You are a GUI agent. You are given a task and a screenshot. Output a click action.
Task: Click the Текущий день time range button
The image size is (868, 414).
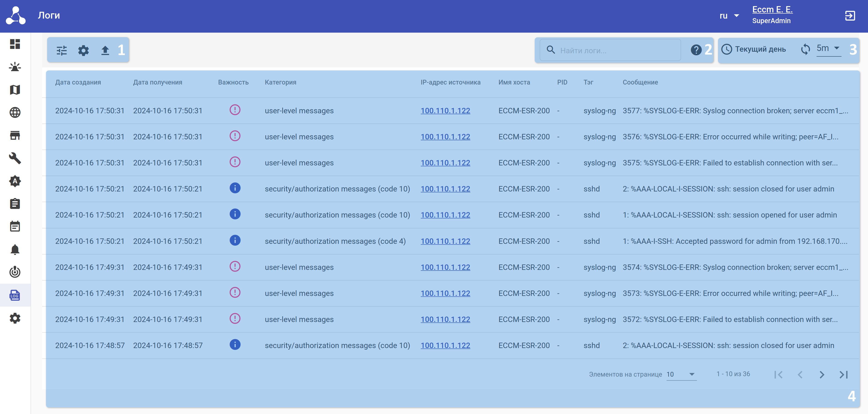pyautogui.click(x=754, y=49)
